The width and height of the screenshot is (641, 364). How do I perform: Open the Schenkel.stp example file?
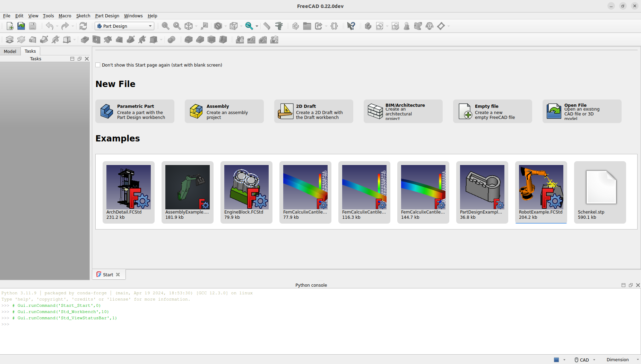point(600,192)
